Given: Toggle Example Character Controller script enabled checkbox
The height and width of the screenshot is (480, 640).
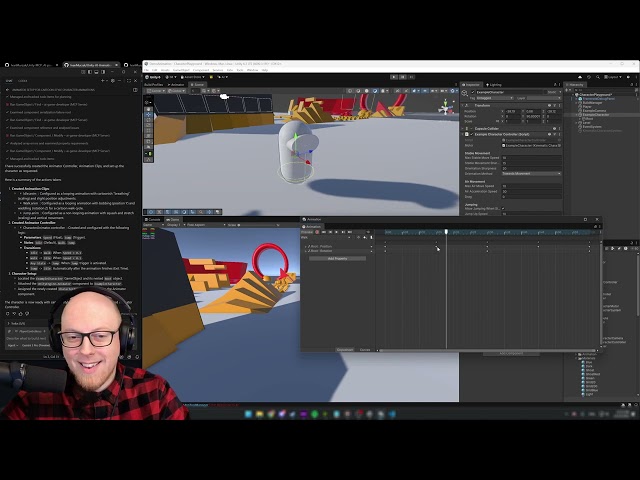Looking at the screenshot, I should click(471, 134).
